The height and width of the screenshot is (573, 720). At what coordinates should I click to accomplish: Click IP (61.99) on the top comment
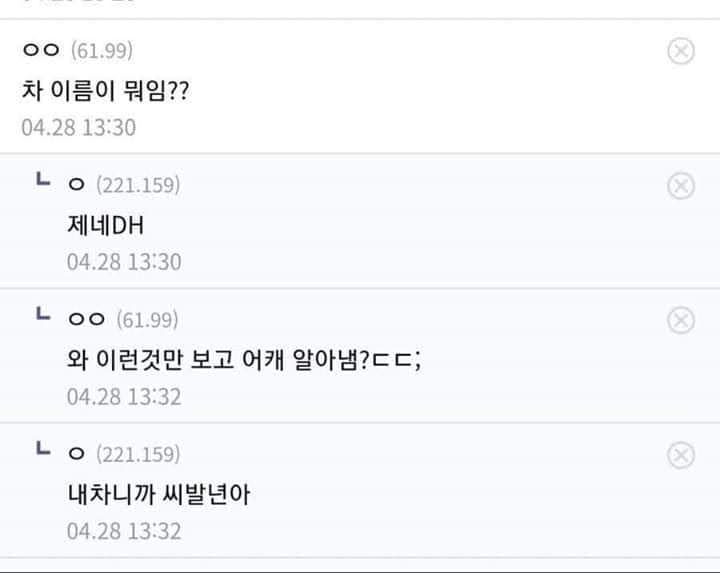click(x=102, y=51)
